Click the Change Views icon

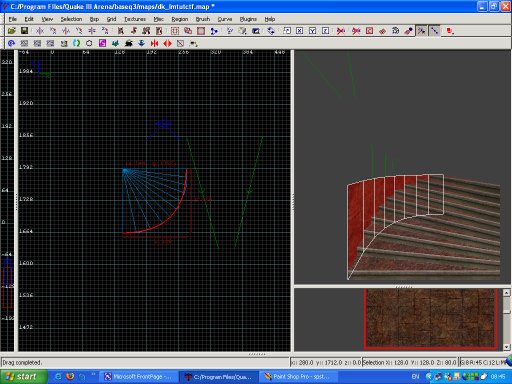click(x=230, y=31)
